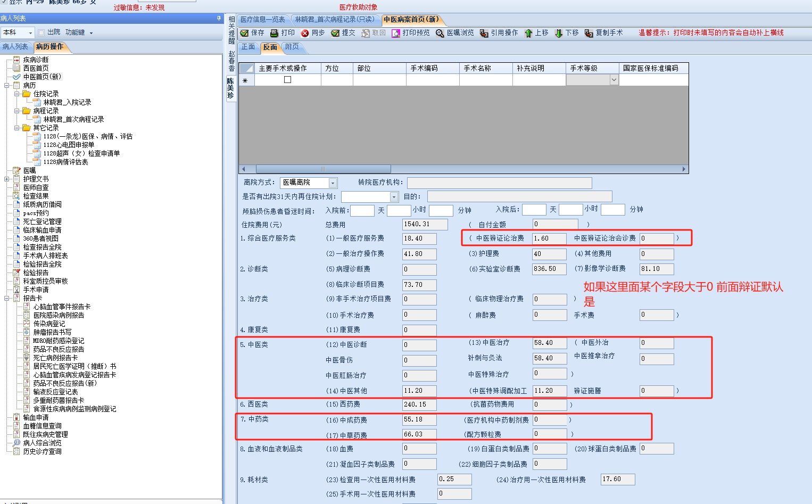Click the 转院医疗机构 input field
This screenshot has width=812, height=504.
(x=500, y=183)
